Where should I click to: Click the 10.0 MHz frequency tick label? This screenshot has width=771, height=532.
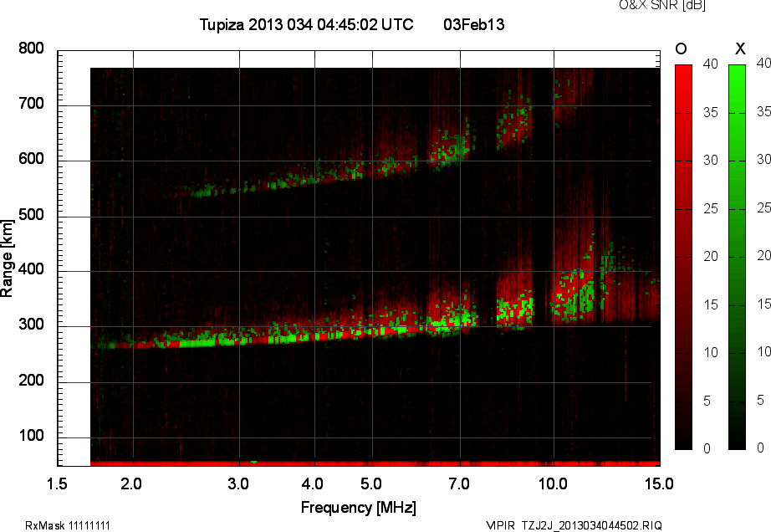click(553, 483)
